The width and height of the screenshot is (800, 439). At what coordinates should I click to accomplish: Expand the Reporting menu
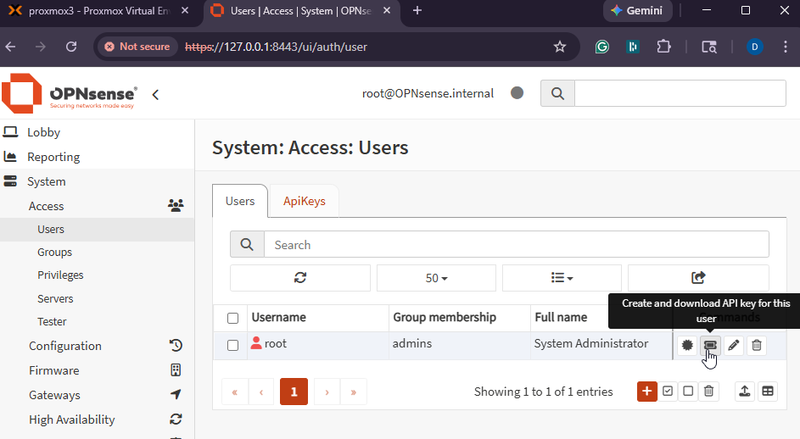[x=97, y=157]
